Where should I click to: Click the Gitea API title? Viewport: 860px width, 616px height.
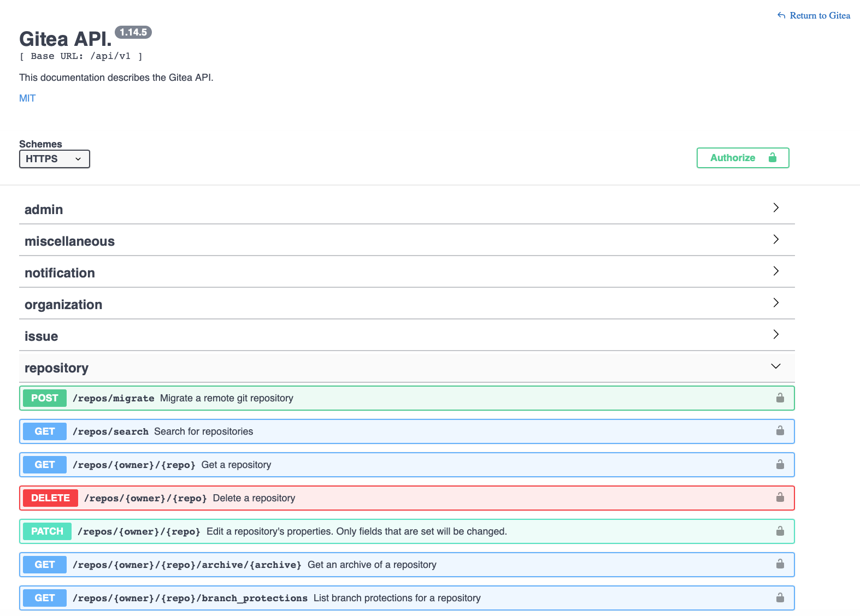66,39
